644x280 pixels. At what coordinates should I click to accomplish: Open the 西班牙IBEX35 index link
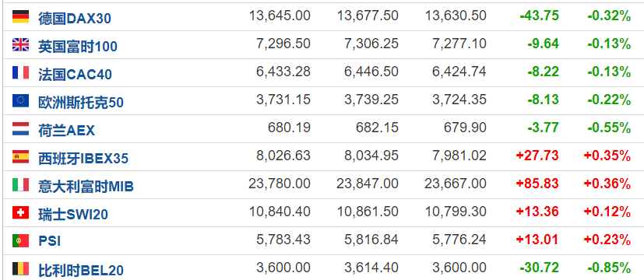(83, 158)
